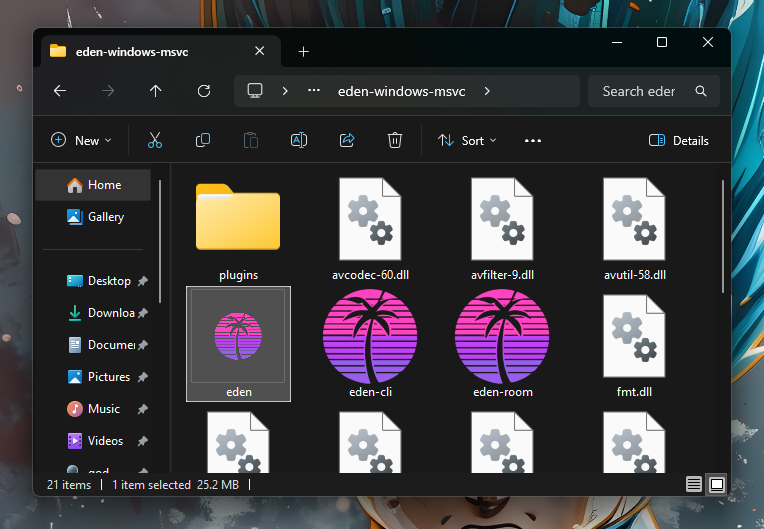Toggle the Details pane
Screen dimensions: 764x529
click(x=679, y=141)
